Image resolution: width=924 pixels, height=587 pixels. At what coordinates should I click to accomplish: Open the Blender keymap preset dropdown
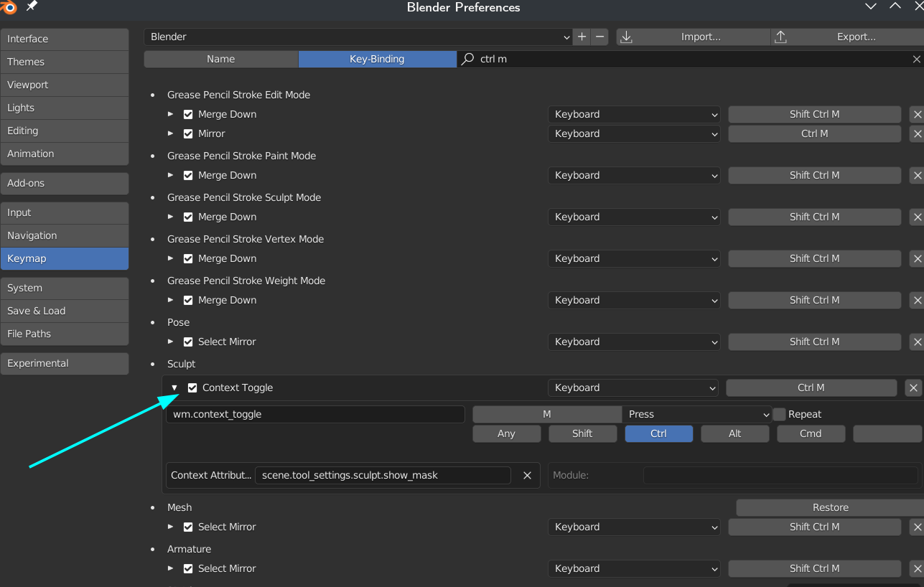358,37
